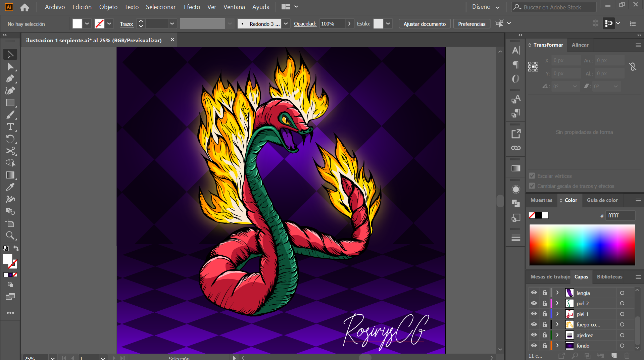Unlock the lengia layer
Screen dimensions: 644x360
(545, 293)
